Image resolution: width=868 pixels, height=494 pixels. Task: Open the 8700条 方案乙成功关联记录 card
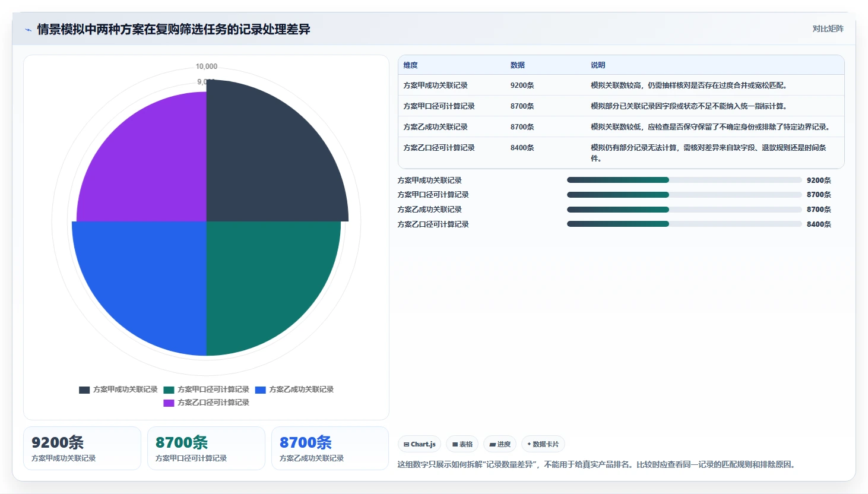point(330,448)
